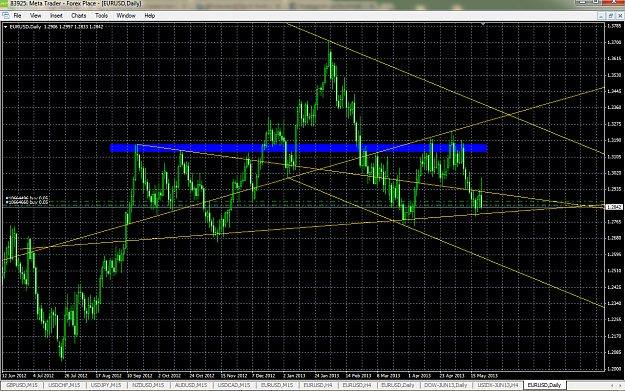Click the 4 Jul 2012 date label
Screen dimensions: 625x391
pyautogui.click(x=43, y=375)
